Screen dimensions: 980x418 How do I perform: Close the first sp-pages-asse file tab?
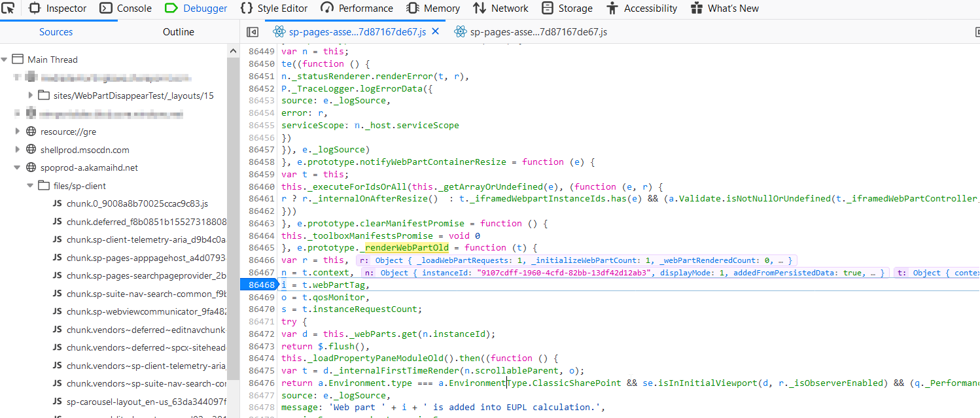pyautogui.click(x=436, y=31)
